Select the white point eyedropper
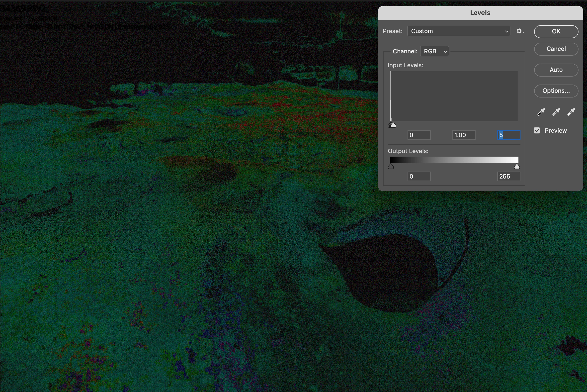Image resolution: width=587 pixels, height=392 pixels. tap(571, 112)
